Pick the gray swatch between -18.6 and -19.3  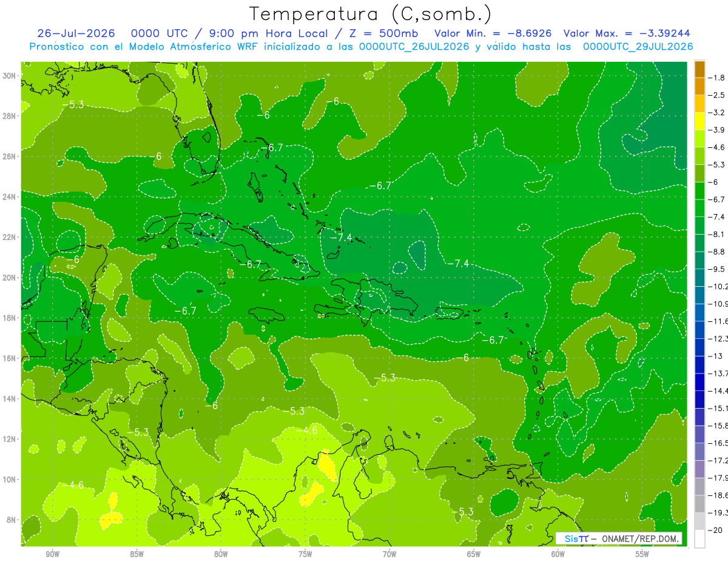click(699, 504)
